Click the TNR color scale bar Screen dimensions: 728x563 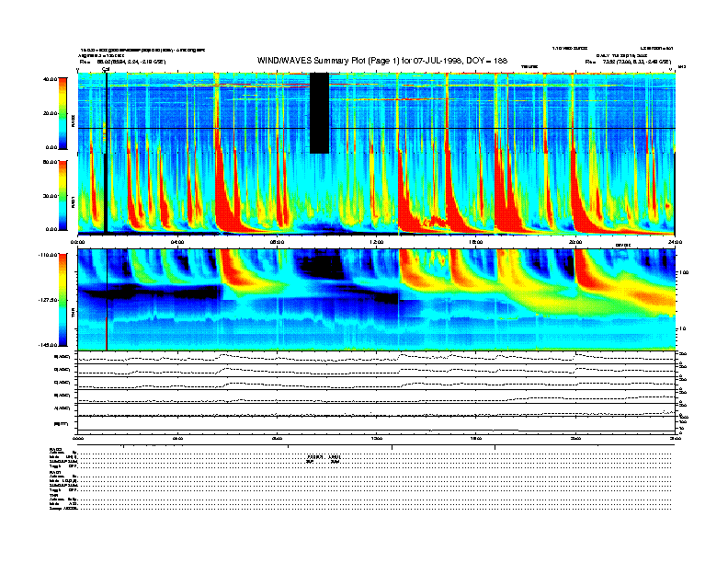[63, 300]
